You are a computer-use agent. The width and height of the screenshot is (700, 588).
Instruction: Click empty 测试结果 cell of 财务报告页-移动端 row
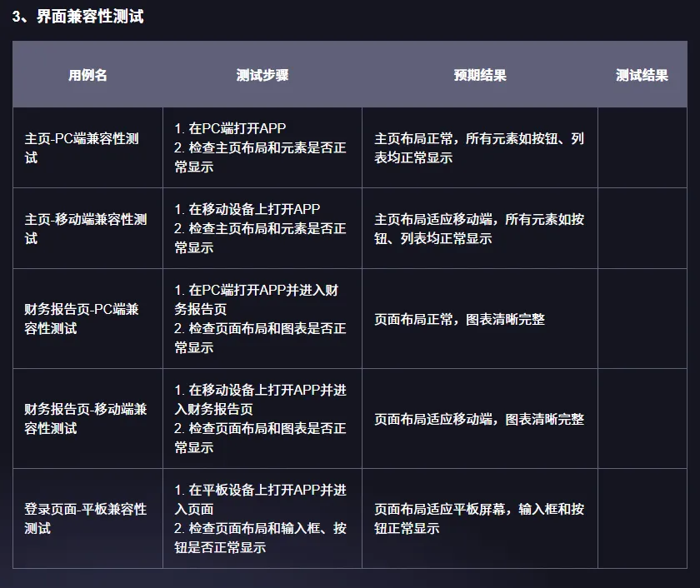pyautogui.click(x=642, y=418)
